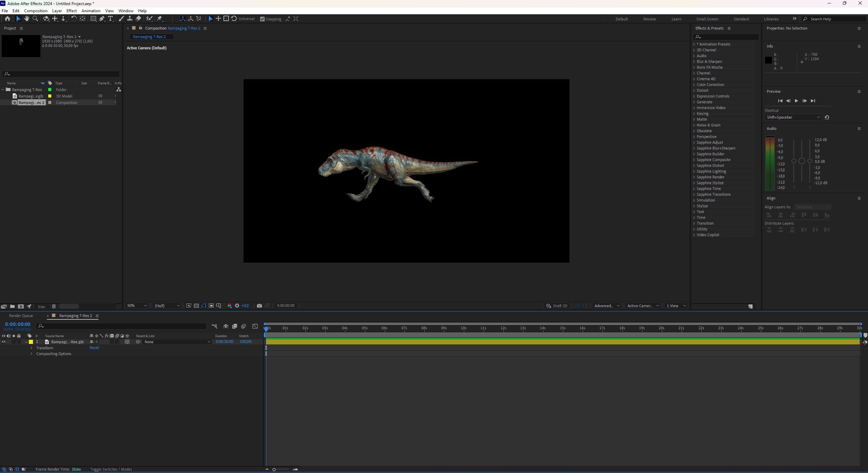Hide the Rampagi...-Rex.glb layer visibility eye

pos(3,342)
